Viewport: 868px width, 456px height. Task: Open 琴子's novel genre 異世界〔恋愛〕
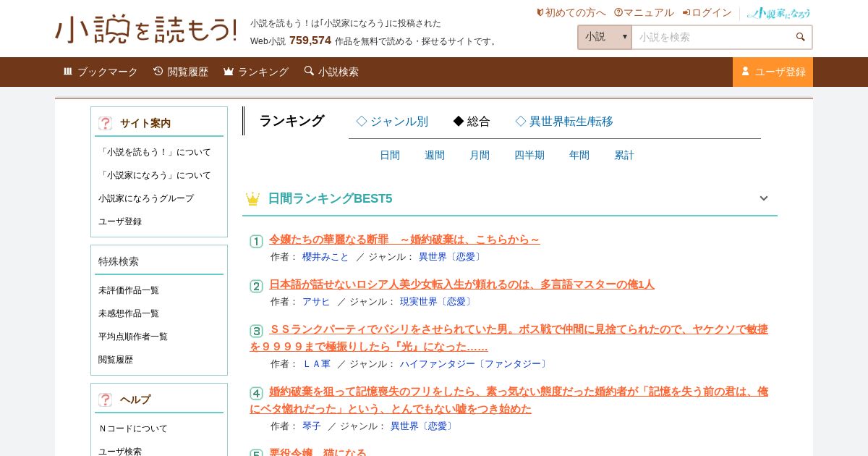click(423, 426)
